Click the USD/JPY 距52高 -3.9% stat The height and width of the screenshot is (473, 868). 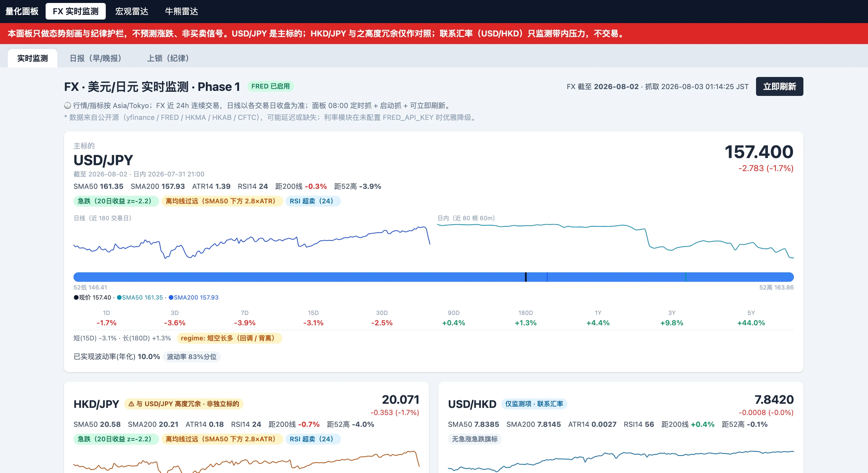pos(358,186)
